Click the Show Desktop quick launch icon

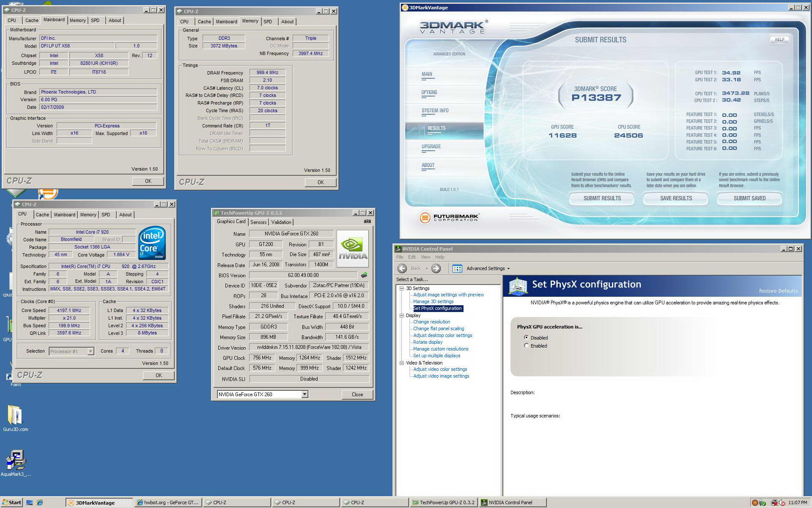(x=30, y=502)
